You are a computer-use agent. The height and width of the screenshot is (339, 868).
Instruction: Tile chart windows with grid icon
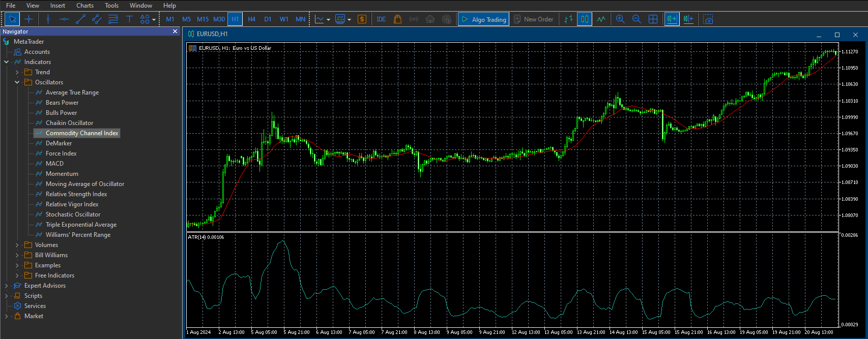click(x=653, y=19)
